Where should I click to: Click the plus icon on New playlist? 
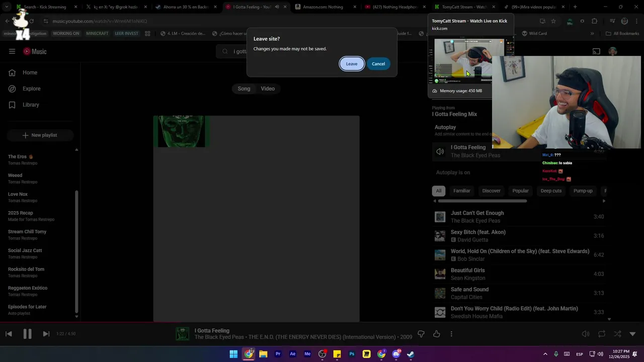pyautogui.click(x=26, y=135)
